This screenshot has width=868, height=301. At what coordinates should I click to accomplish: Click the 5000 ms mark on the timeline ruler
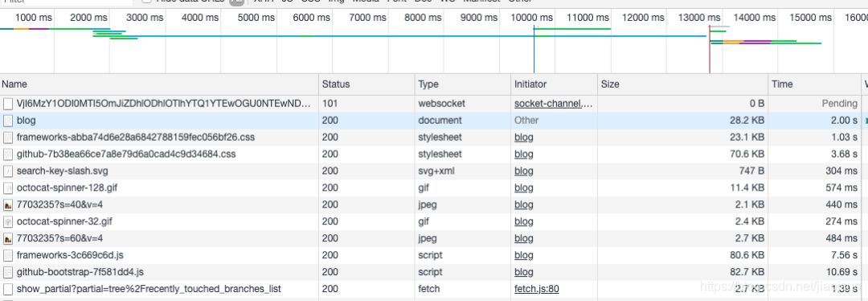(x=256, y=18)
